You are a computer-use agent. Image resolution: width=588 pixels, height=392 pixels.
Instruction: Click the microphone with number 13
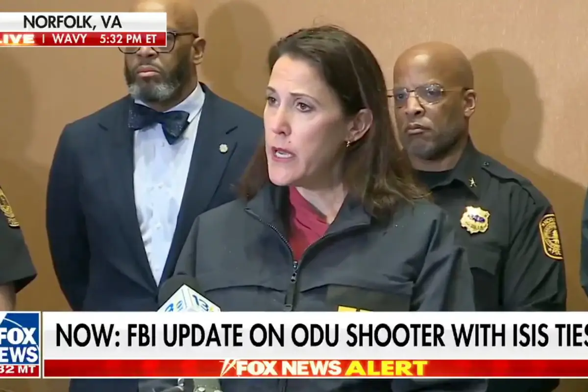189,300
